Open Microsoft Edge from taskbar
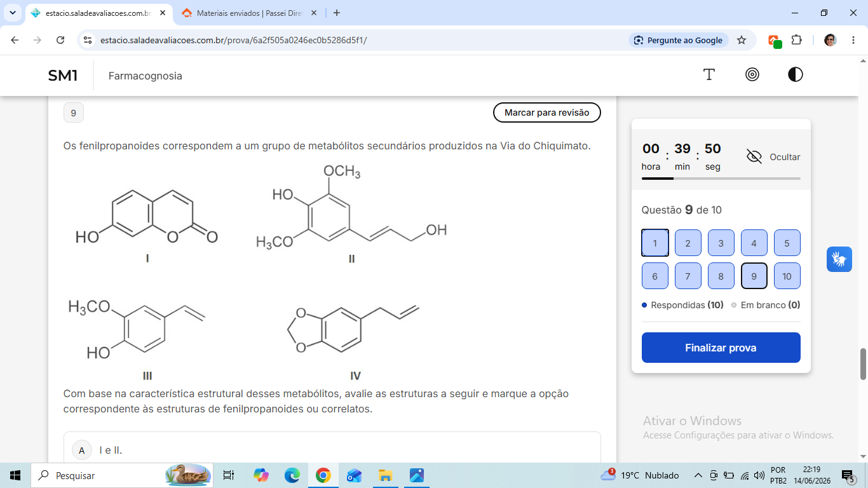Viewport: 868px width, 488px height. [x=292, y=475]
